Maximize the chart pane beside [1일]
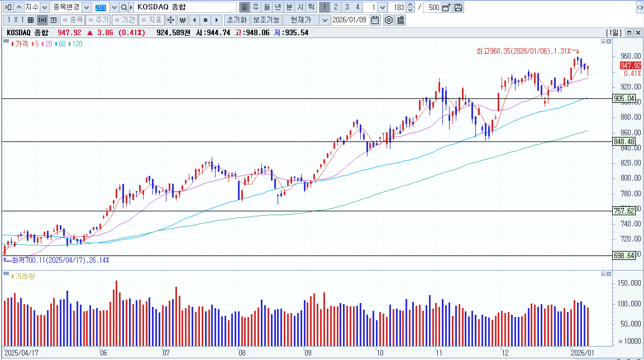Image resolution: width=644 pixels, height=360 pixels. [x=629, y=32]
